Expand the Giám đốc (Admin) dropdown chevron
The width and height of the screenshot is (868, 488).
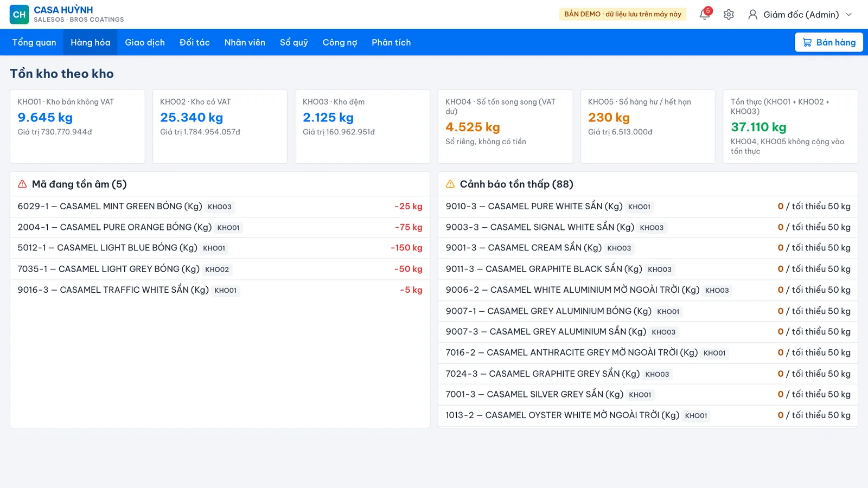[849, 15]
